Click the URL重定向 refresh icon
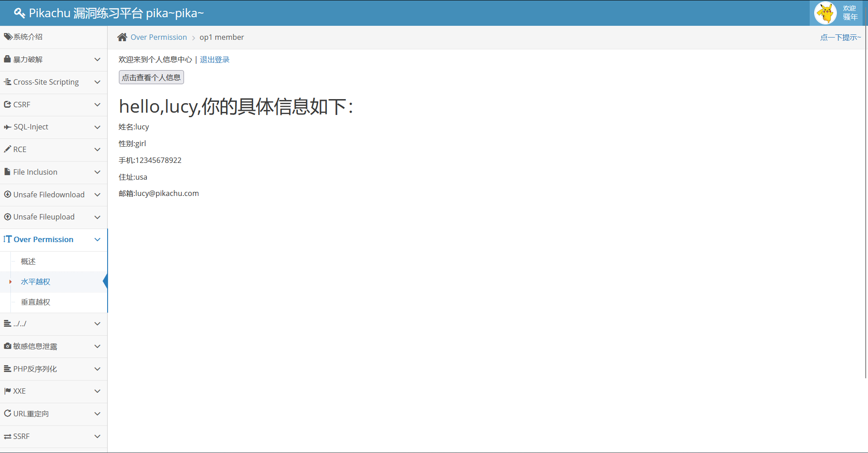 tap(7, 413)
